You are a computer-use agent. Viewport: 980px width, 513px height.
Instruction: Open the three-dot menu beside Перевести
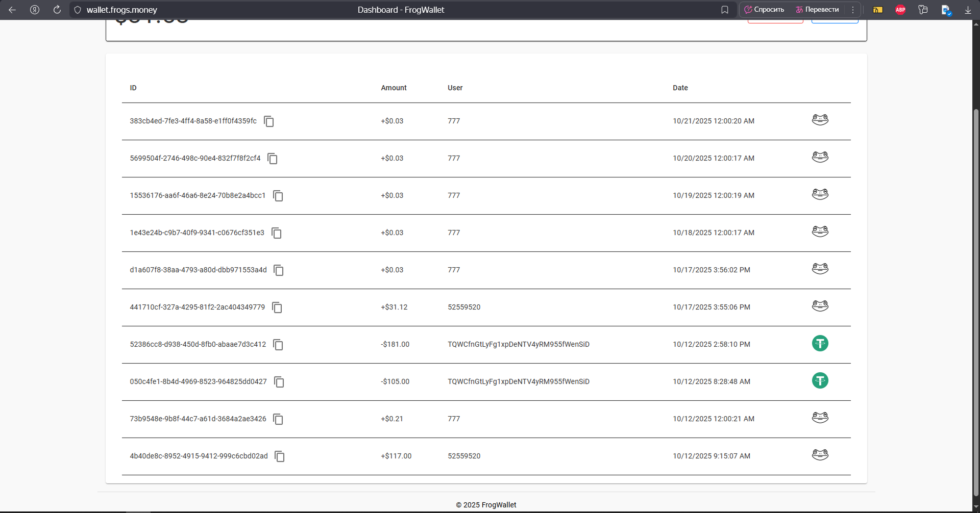tap(852, 10)
